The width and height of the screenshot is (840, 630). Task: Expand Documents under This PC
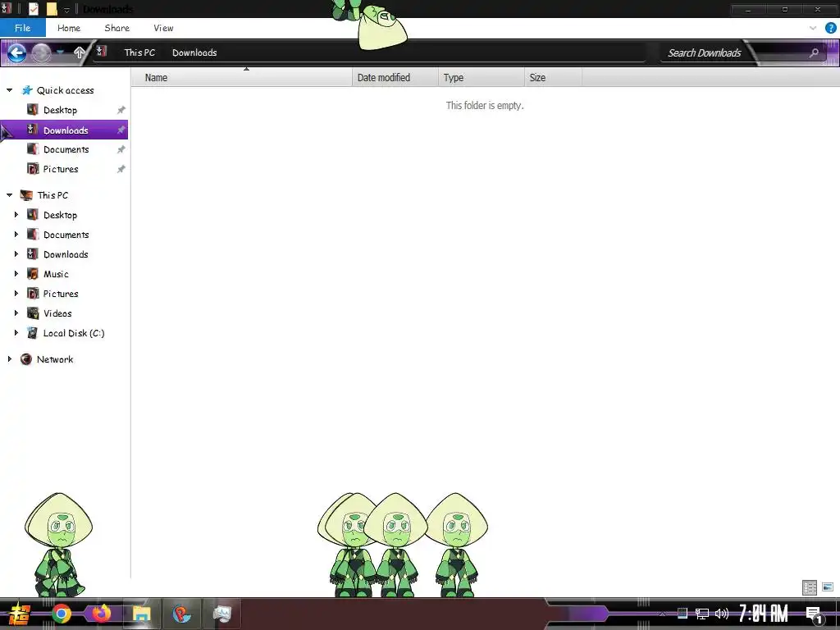point(16,234)
